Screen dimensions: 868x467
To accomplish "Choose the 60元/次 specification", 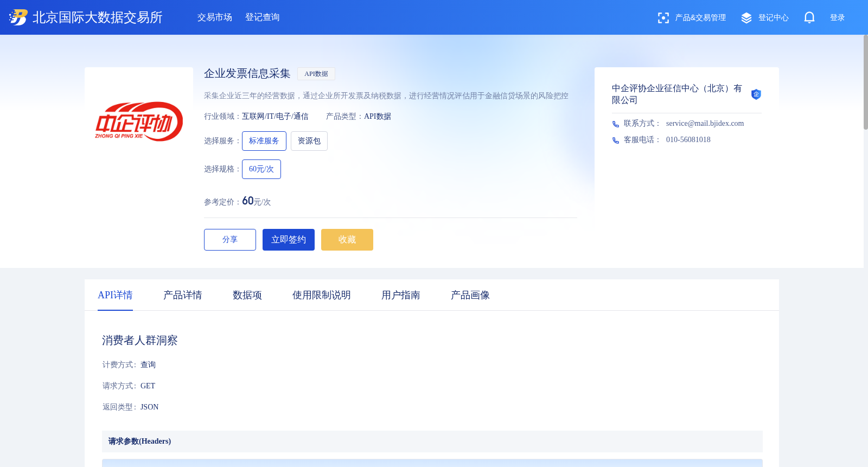I will coord(261,169).
